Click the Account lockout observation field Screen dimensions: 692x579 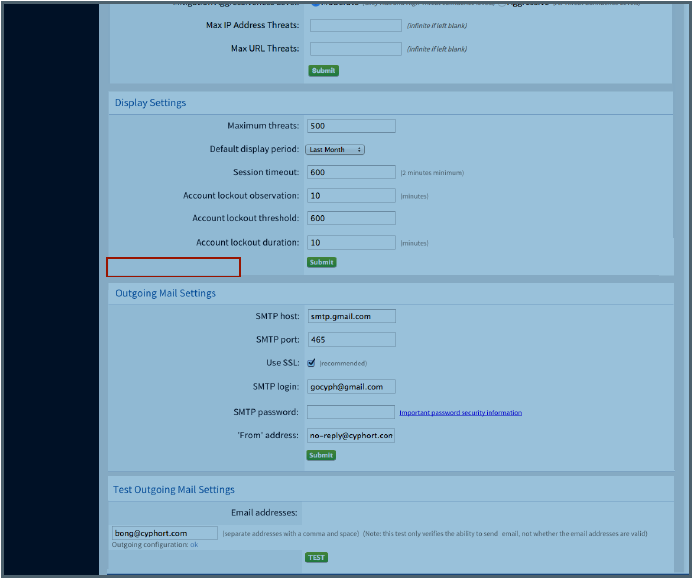pos(351,196)
